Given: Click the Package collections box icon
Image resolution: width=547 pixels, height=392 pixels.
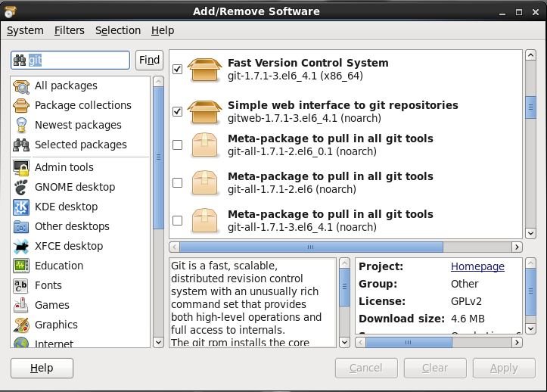Looking at the screenshot, I should tap(21, 105).
